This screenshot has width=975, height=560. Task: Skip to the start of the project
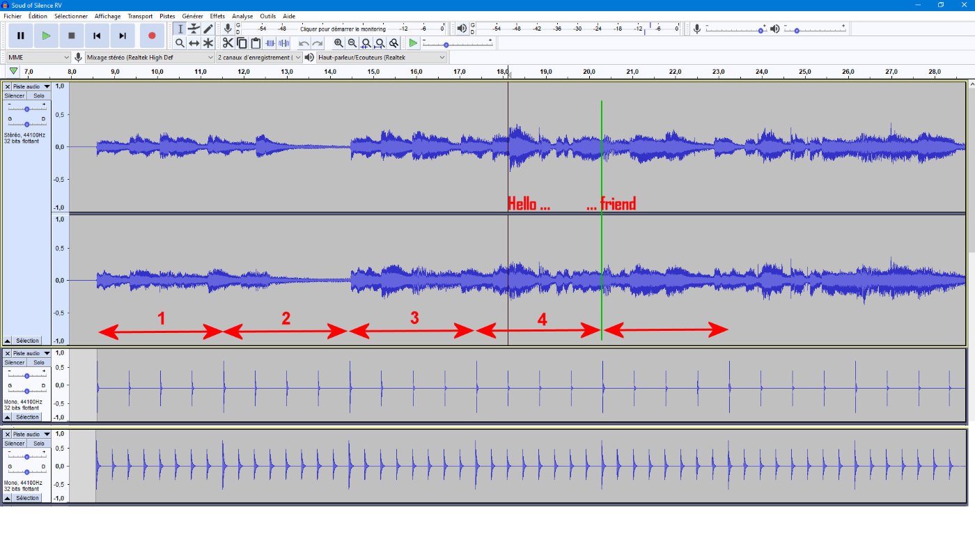point(97,36)
